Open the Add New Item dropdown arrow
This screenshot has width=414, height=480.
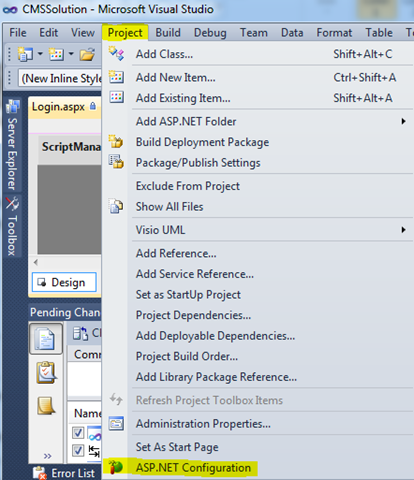point(71,53)
